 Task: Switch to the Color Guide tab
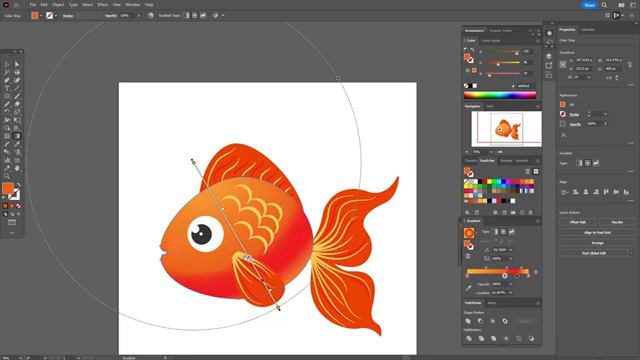(x=491, y=41)
